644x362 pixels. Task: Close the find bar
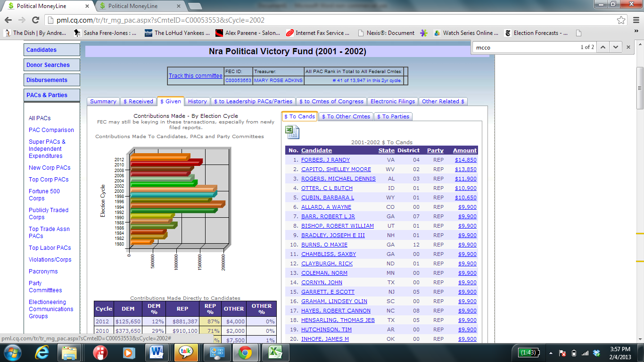(x=628, y=47)
